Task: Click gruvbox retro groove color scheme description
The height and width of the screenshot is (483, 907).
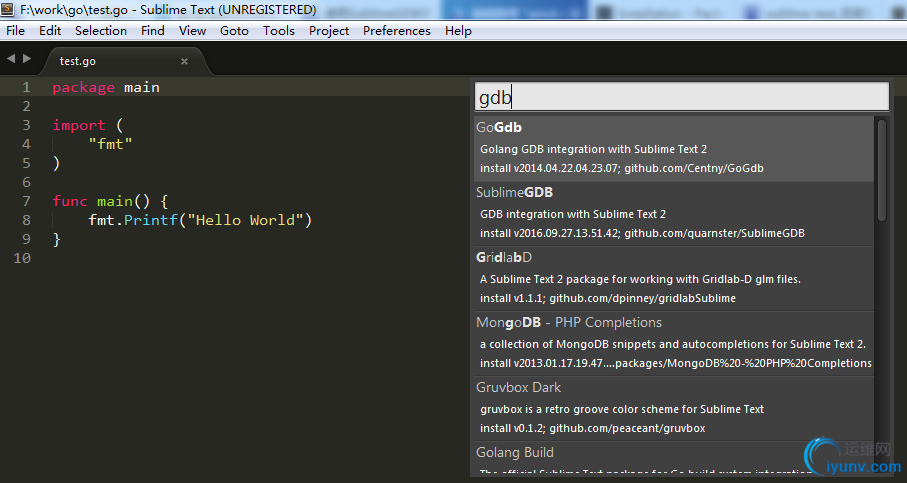Action: click(622, 410)
